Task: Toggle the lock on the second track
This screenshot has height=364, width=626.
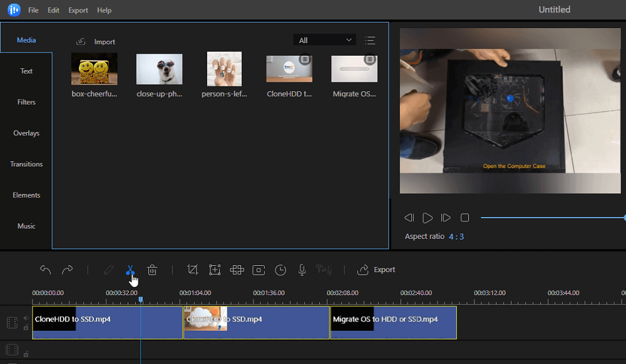Action: [x=26, y=354]
